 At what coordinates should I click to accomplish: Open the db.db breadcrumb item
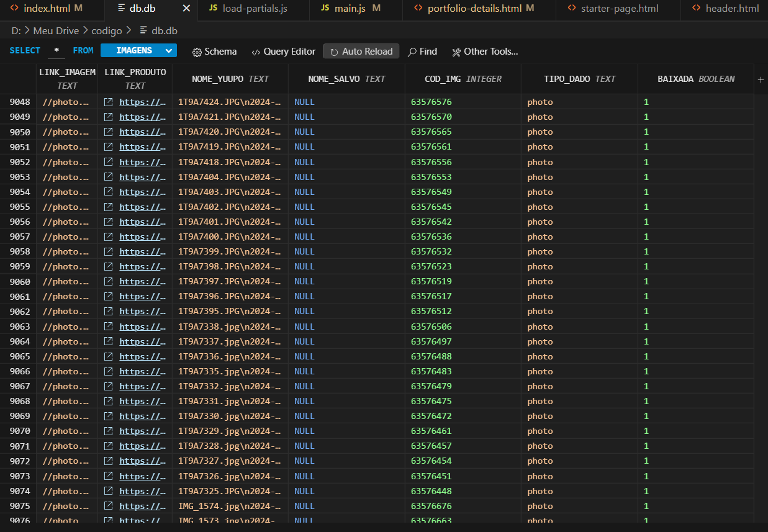pos(159,30)
